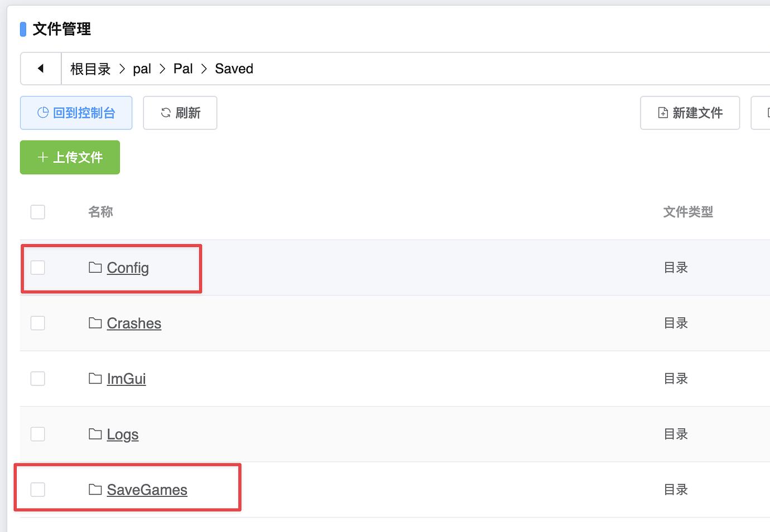Tick the SaveGames folder checkbox

tap(38, 490)
